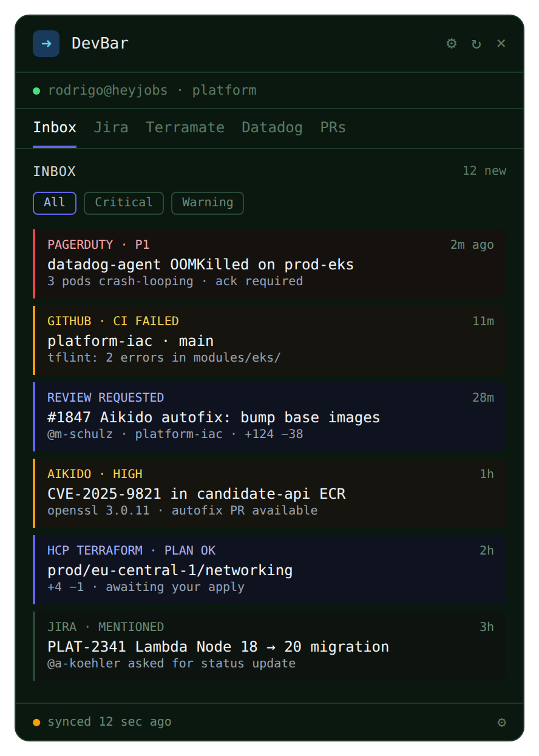Switch to the Inbox tab

55,127
